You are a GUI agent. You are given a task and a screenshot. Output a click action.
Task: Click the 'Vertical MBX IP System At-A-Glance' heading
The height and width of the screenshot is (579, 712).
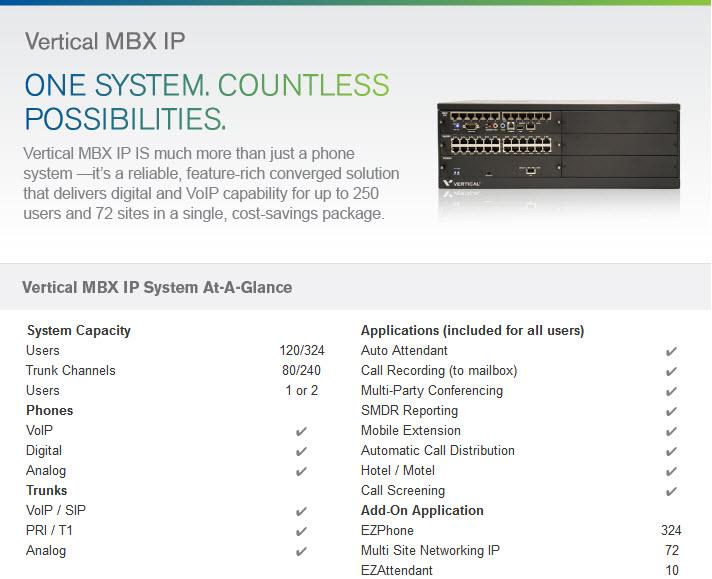[157, 287]
